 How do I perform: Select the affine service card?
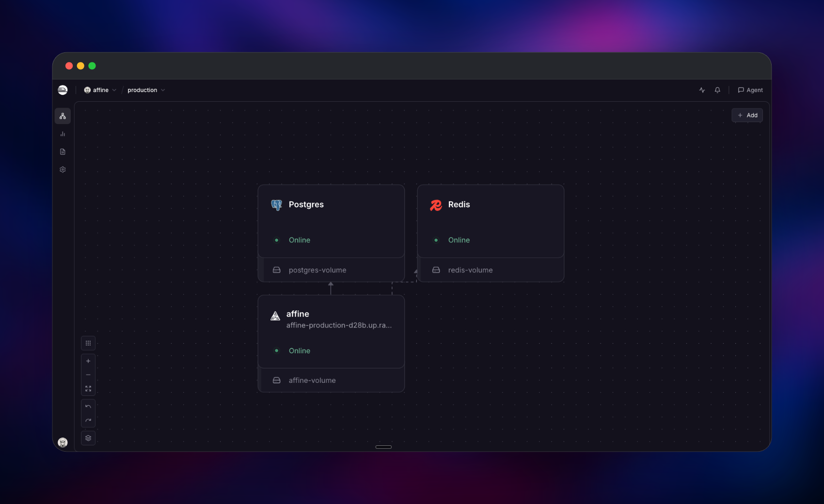point(331,331)
